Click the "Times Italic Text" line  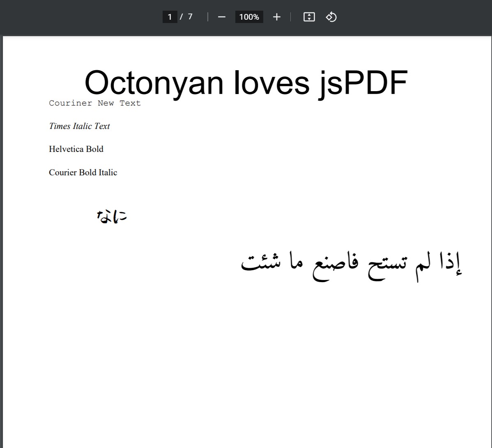click(79, 126)
